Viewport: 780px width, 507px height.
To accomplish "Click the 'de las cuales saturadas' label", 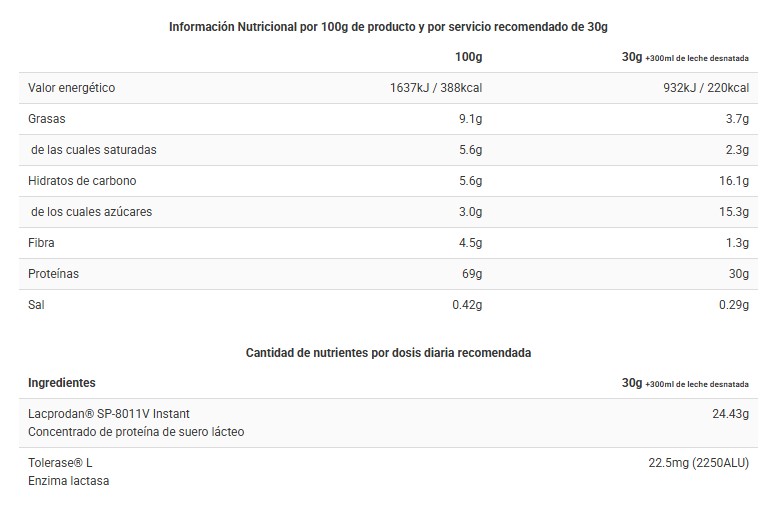I will click(94, 150).
